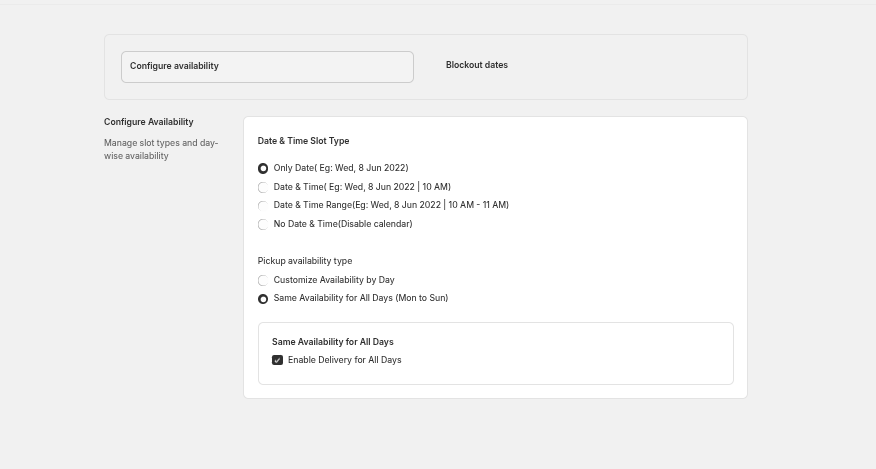Select the Date & Time Range slot option
Screen dimensions: 876x469
[x=263, y=206]
